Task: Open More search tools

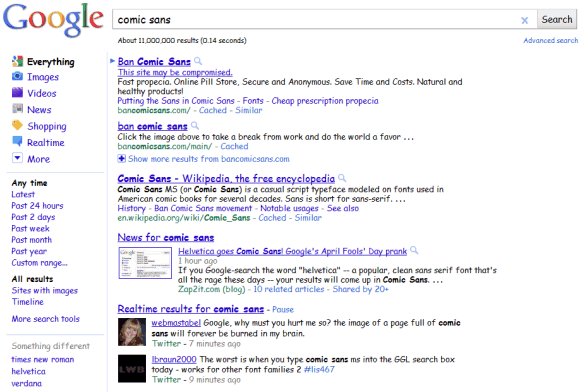Action: tap(45, 319)
